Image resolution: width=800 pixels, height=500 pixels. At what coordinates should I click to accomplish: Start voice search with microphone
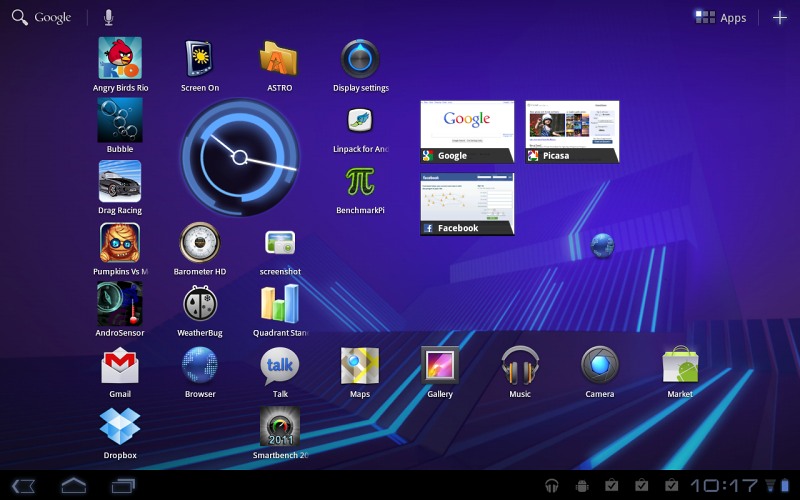click(x=108, y=17)
